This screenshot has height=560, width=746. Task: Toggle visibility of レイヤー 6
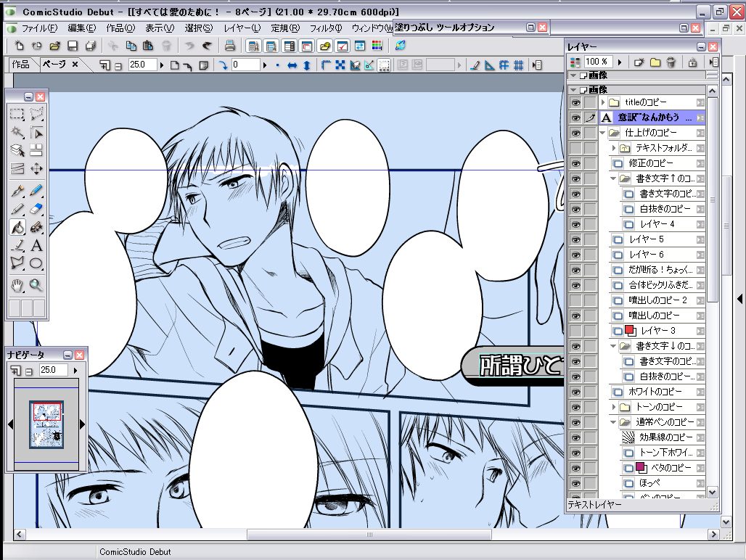(x=575, y=255)
